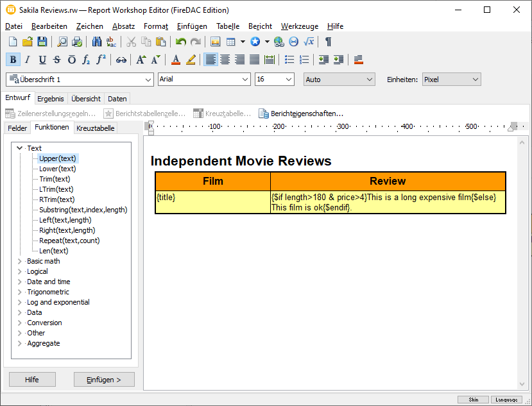Open the print preview tool

(62, 42)
